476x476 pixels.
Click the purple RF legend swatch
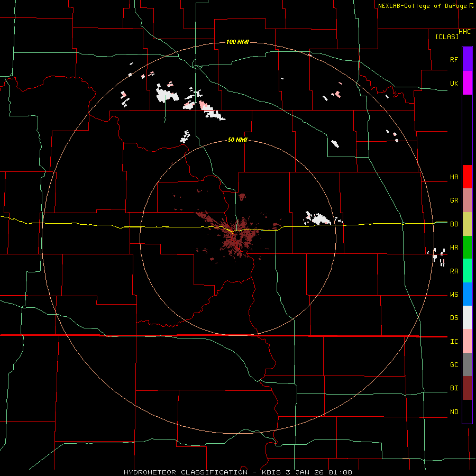pos(467,59)
